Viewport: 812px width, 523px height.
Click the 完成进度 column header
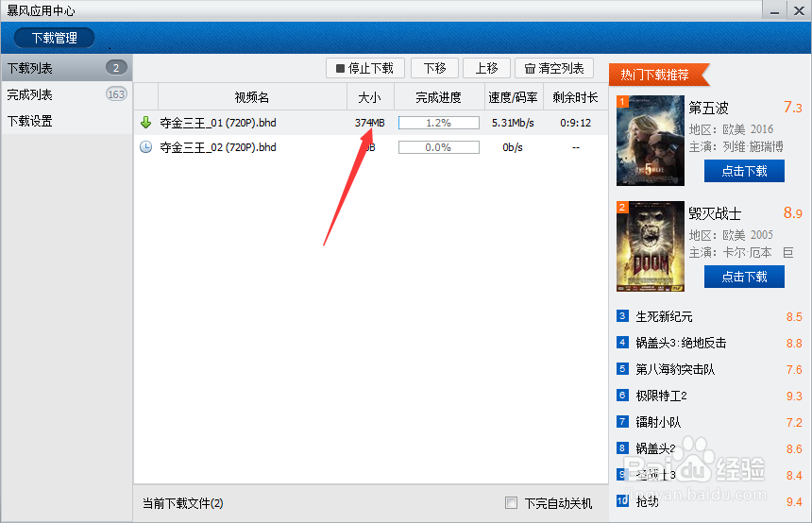pos(439,97)
